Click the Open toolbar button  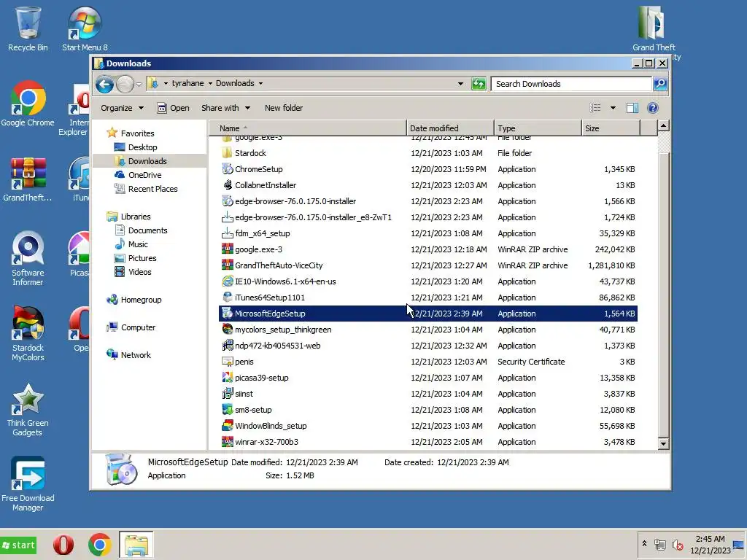point(173,108)
